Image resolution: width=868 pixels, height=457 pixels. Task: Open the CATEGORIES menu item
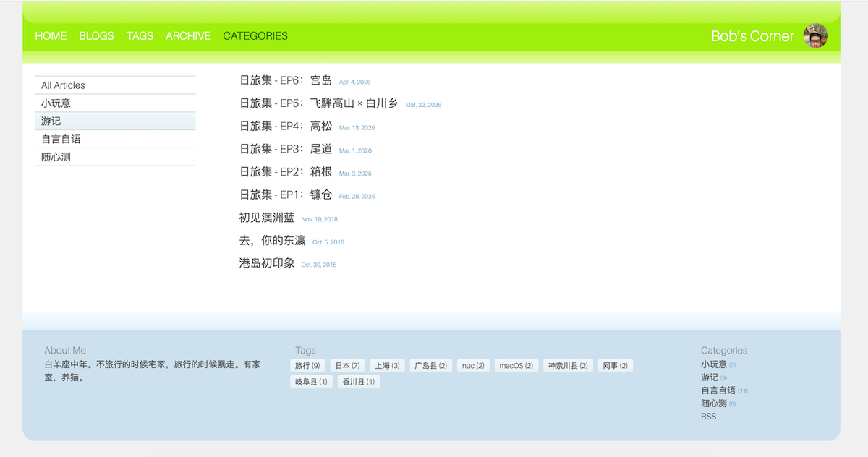255,35
